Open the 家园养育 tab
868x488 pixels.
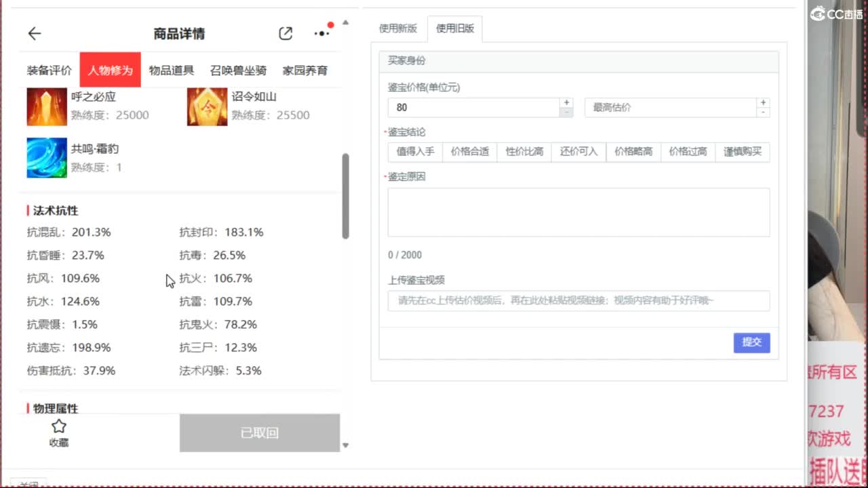click(x=305, y=70)
